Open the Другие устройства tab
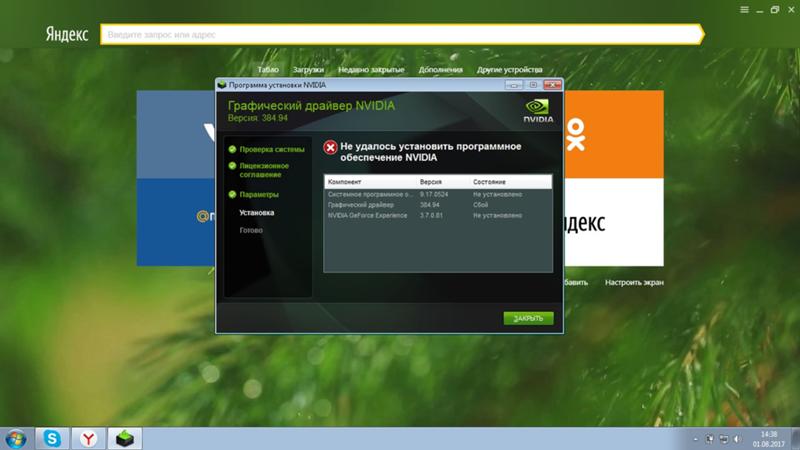 [509, 69]
